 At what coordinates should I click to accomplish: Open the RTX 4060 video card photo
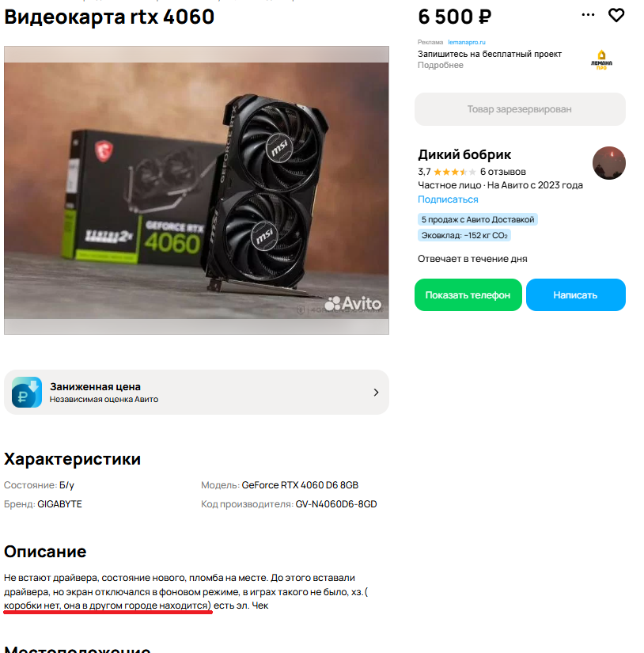pos(196,190)
